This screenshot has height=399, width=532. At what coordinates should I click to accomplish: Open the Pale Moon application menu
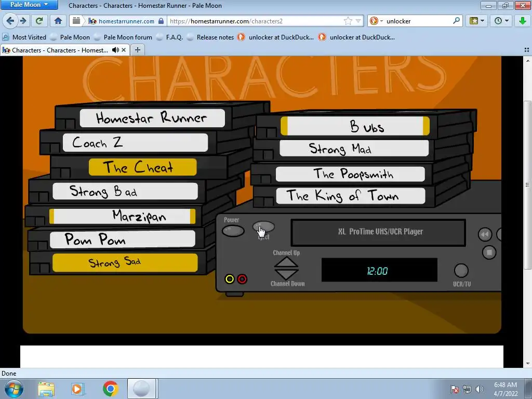[x=29, y=5]
